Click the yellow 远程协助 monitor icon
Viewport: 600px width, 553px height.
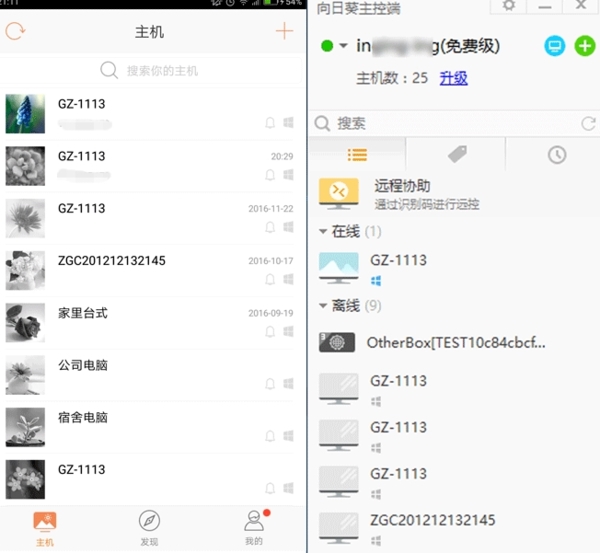pos(339,193)
